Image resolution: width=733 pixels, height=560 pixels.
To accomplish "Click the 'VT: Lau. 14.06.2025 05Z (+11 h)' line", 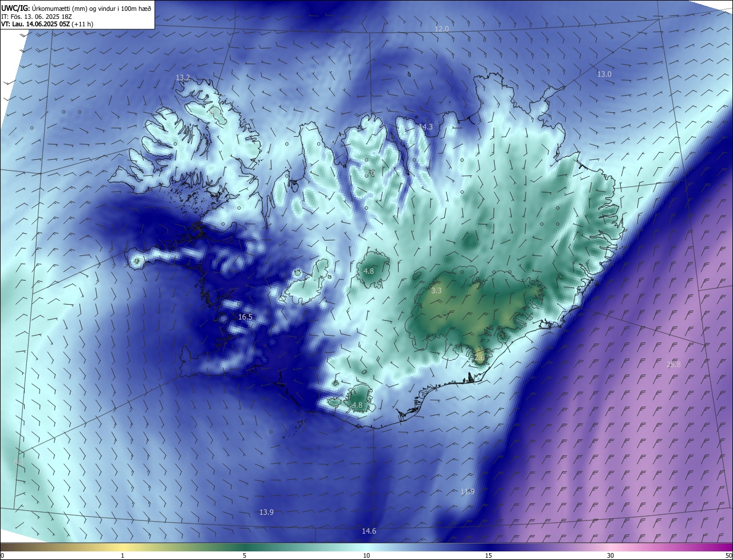I will click(x=47, y=24).
